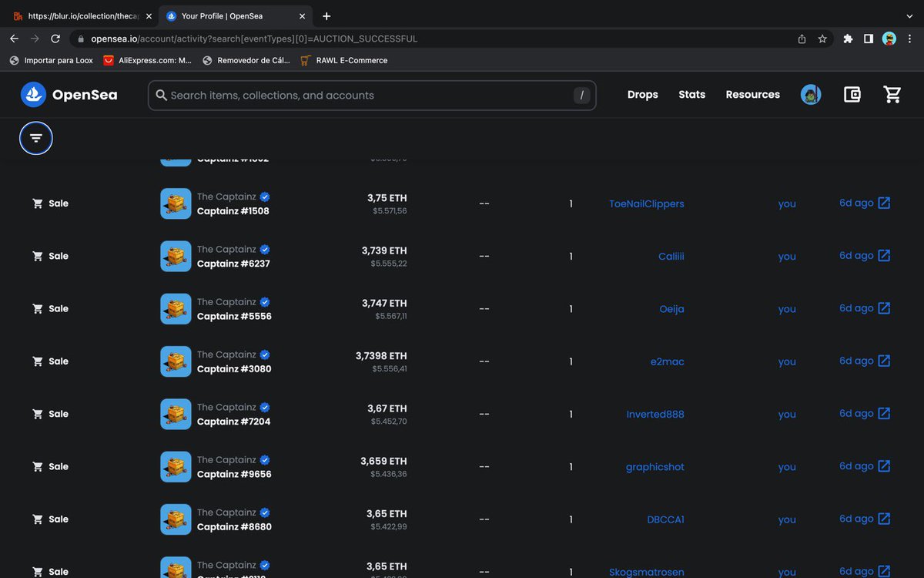
Task: Open the AliExpress.com bookmark
Action: tap(147, 60)
